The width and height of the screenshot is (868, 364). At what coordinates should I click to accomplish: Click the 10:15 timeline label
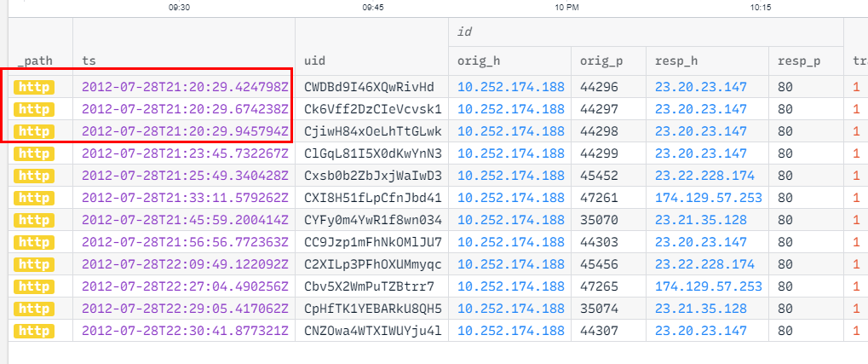click(761, 8)
